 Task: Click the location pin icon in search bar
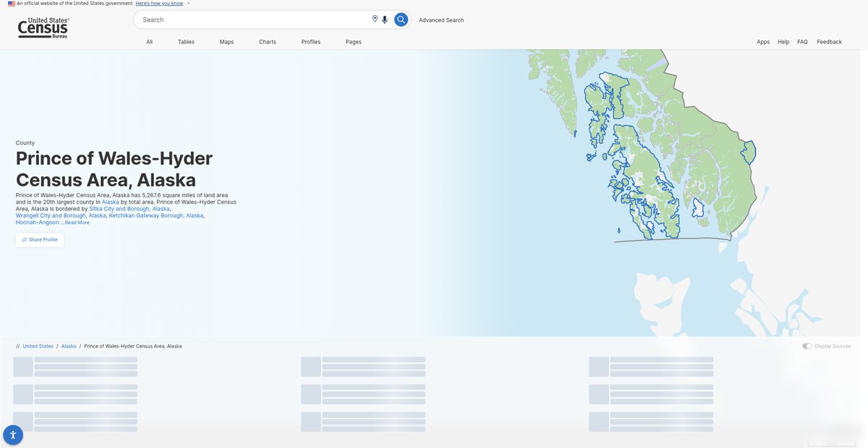click(375, 20)
